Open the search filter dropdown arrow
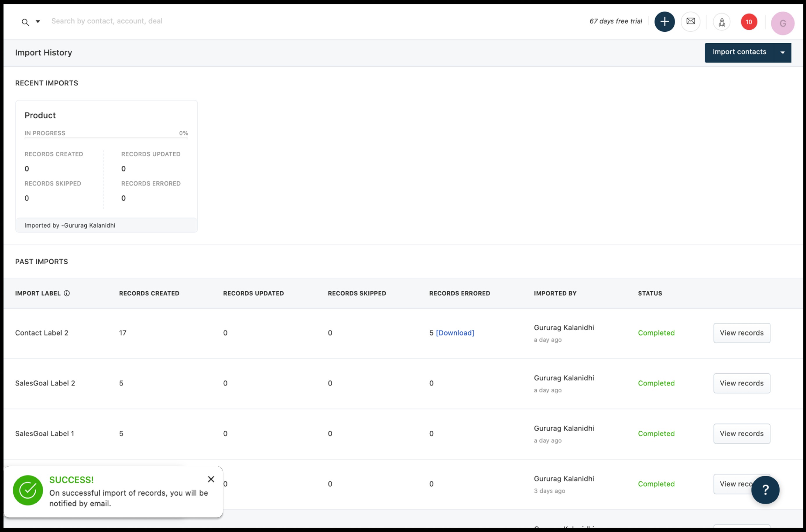The image size is (806, 532). (x=38, y=22)
